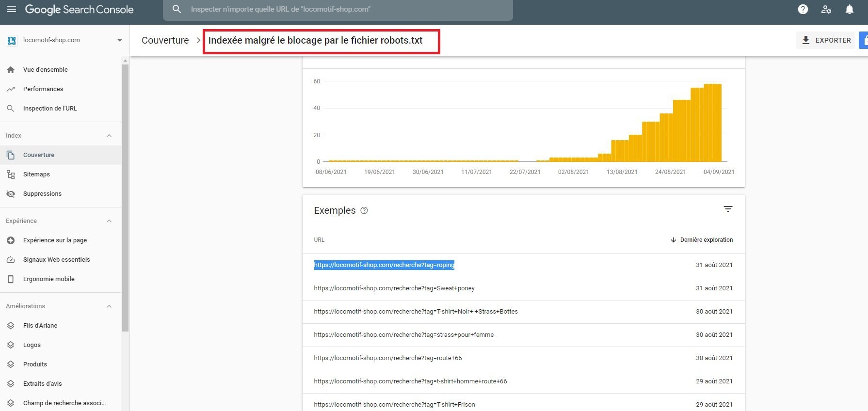Click the Couverture breadcrumb link

click(165, 40)
